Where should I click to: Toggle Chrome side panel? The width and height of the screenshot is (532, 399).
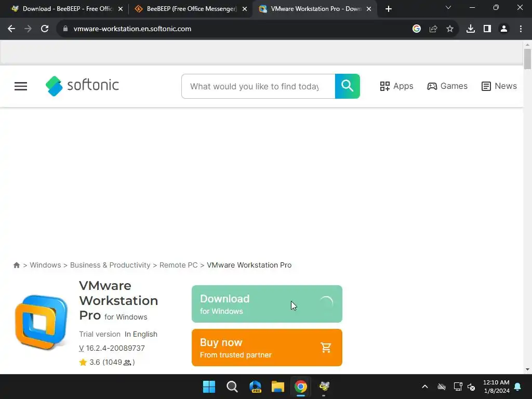click(x=487, y=29)
